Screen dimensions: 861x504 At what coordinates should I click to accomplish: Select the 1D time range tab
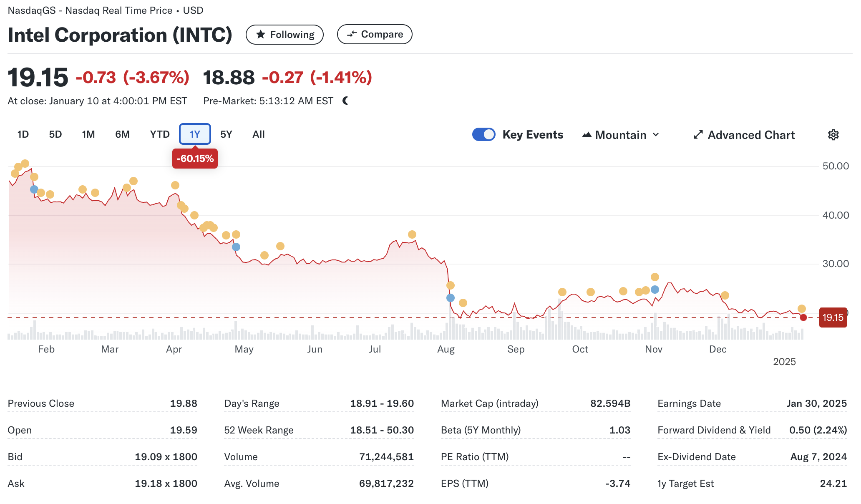[23, 134]
